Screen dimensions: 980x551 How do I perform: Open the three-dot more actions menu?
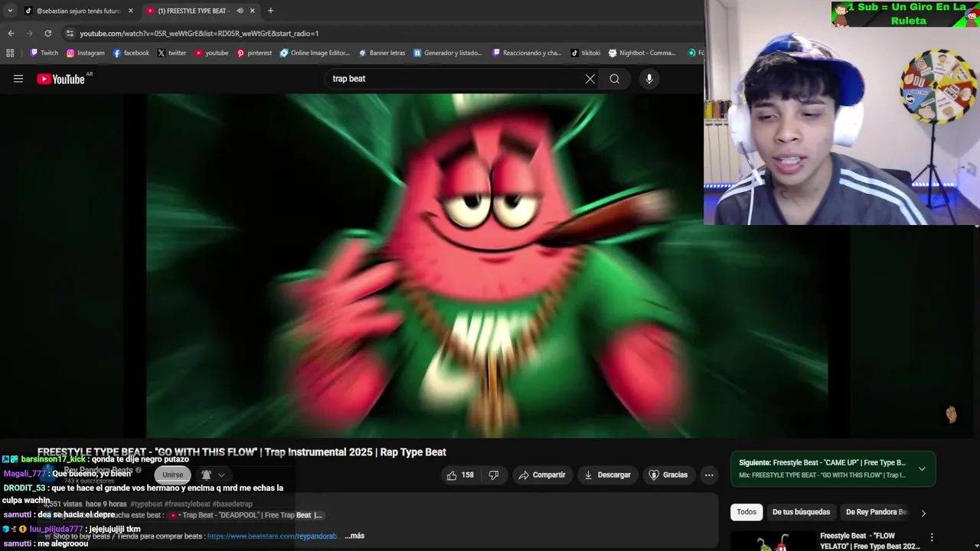tap(709, 475)
